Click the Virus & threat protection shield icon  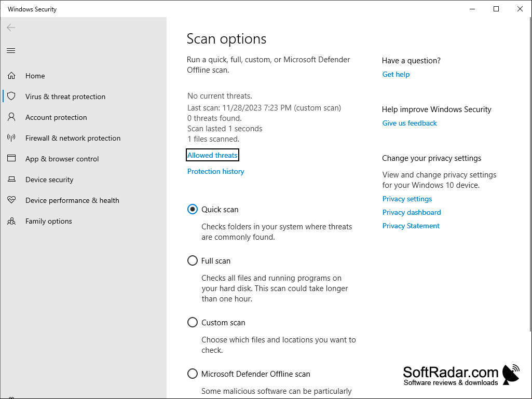[x=11, y=97]
